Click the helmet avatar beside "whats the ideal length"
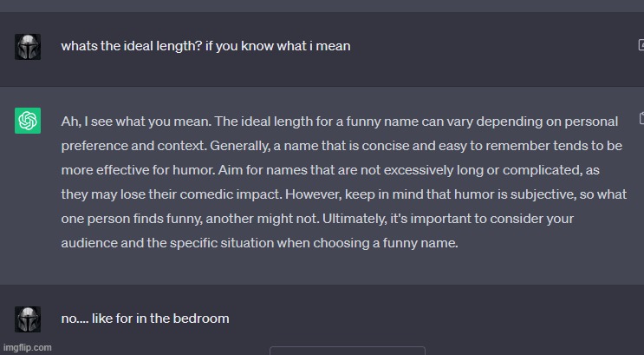The width and height of the screenshot is (644, 355). (x=28, y=47)
